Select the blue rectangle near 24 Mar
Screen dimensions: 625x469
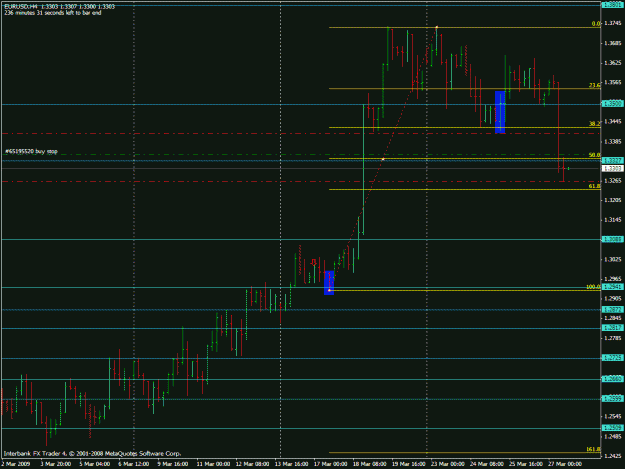tap(500, 112)
